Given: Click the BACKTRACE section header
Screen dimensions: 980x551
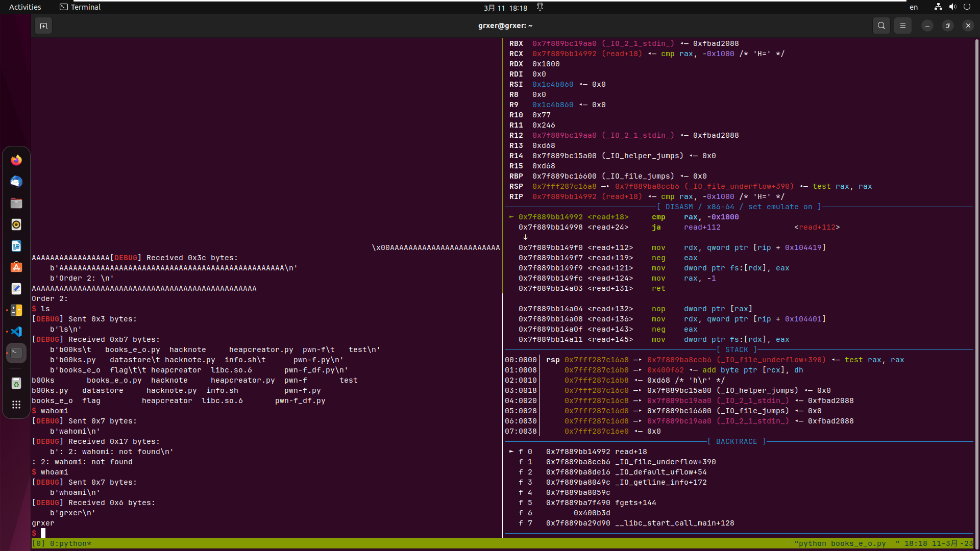Looking at the screenshot, I should 737,441.
